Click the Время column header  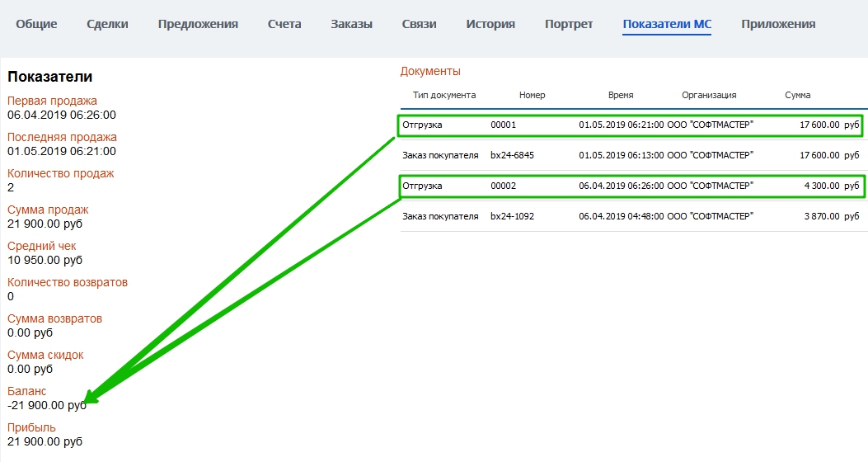(621, 95)
